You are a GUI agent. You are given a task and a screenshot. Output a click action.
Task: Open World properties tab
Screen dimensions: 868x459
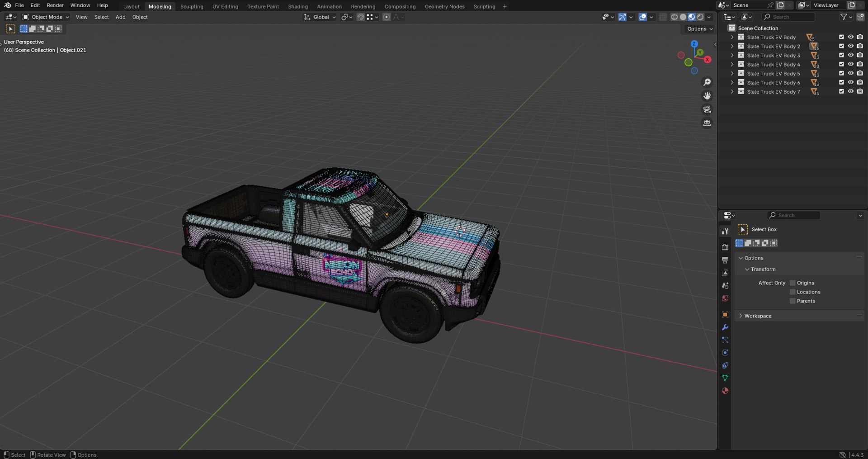725,298
